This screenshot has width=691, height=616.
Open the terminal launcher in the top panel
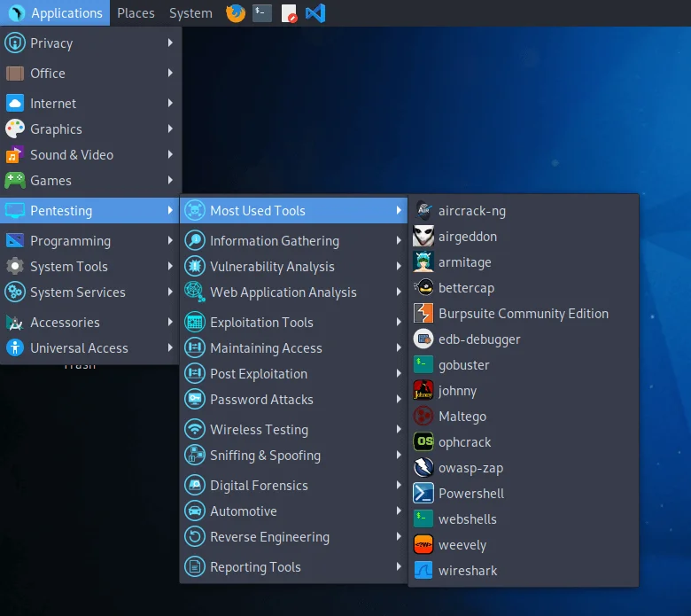[261, 13]
